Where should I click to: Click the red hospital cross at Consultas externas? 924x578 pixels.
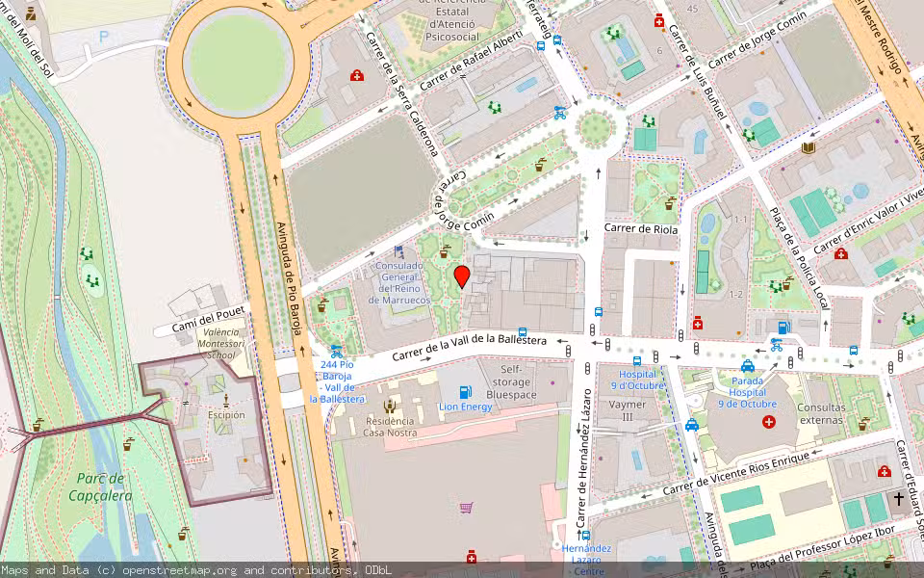pos(767,421)
